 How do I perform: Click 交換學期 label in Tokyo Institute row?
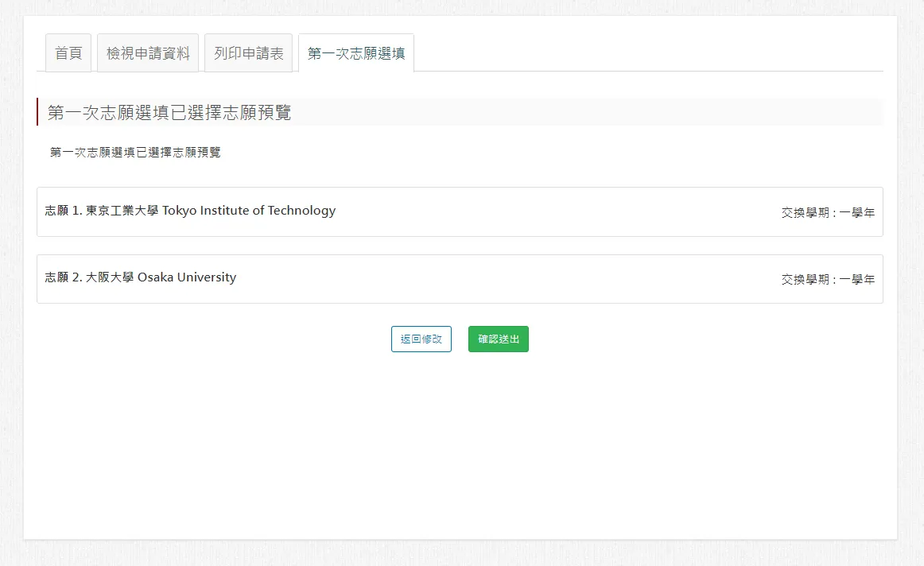click(x=828, y=212)
